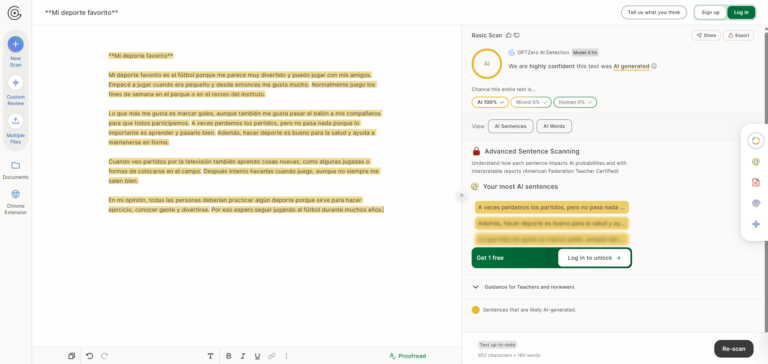The height and width of the screenshot is (364, 768).
Task: Click the yellow legend dot for AI-generated sentences
Action: tap(475, 310)
